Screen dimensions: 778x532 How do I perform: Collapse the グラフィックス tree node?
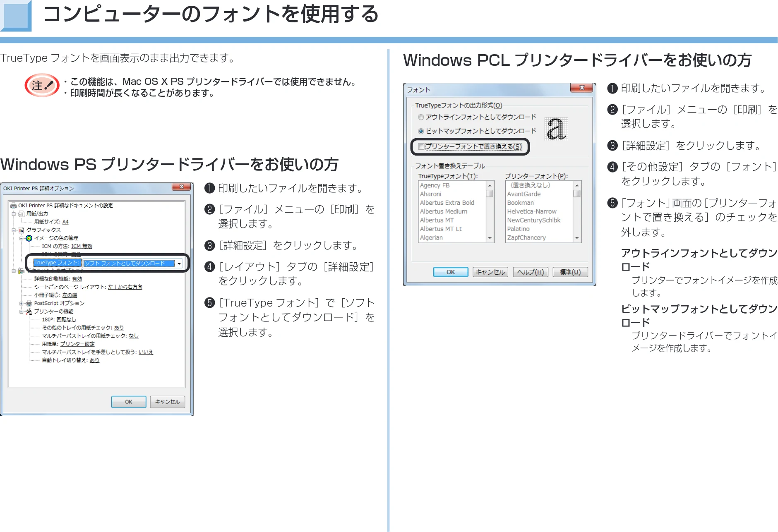pos(14,230)
